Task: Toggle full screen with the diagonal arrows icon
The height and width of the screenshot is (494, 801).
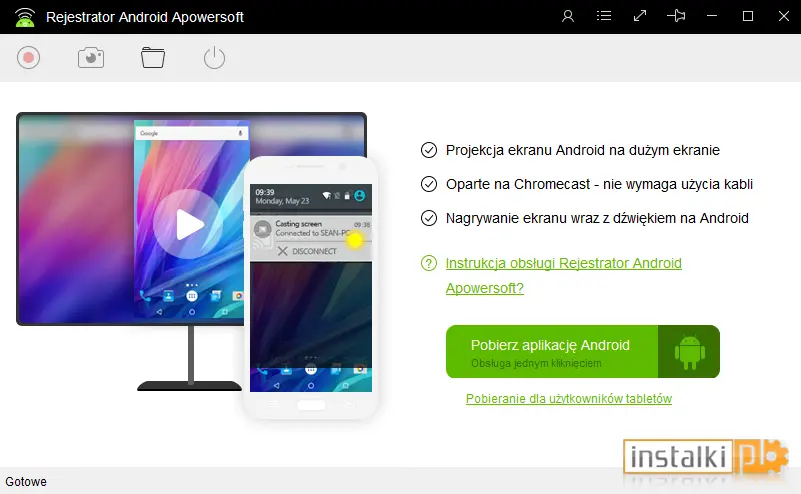Action: coord(640,16)
